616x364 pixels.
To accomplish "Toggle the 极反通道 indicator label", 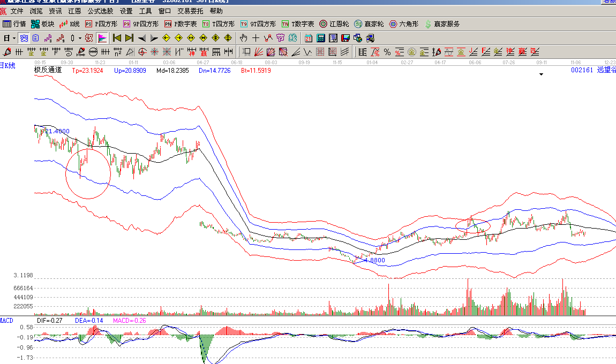I will (48, 70).
